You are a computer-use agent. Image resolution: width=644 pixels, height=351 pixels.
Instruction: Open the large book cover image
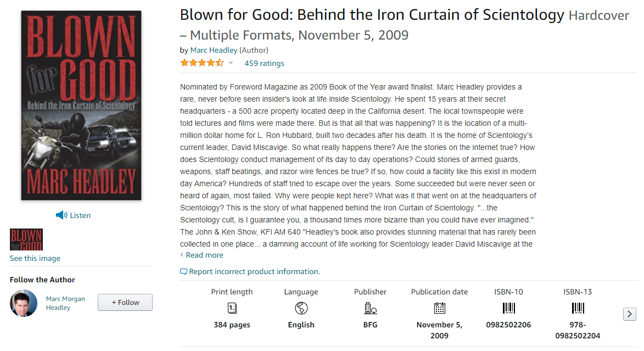81,105
